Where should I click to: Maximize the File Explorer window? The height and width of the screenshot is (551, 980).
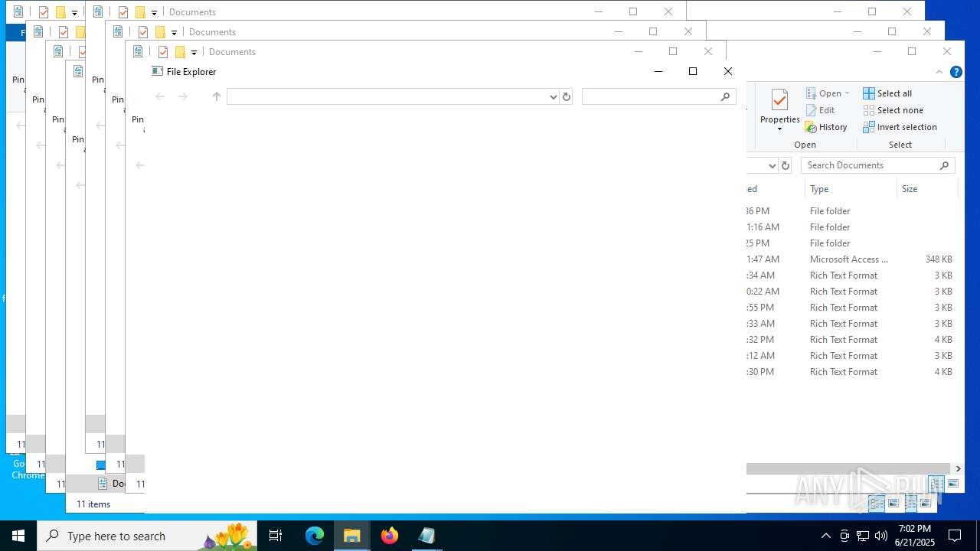click(x=693, y=71)
